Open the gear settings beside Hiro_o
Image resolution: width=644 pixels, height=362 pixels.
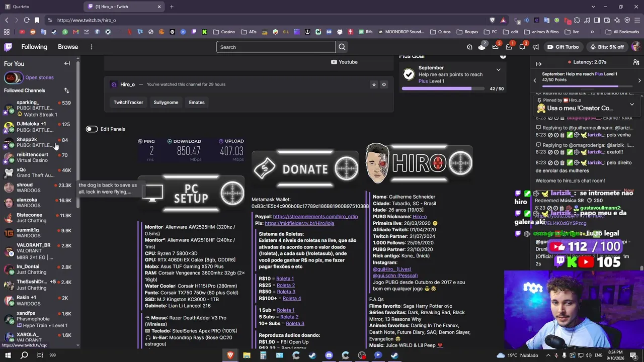tap(384, 84)
